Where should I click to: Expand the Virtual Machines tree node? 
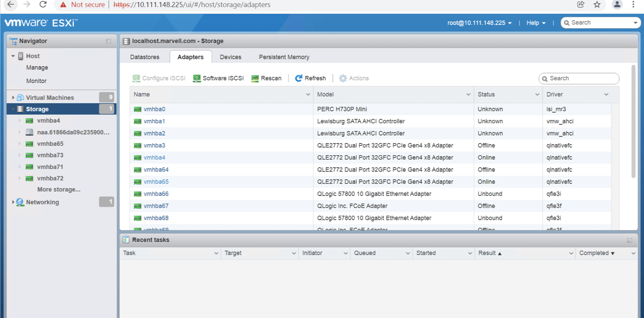[13, 97]
